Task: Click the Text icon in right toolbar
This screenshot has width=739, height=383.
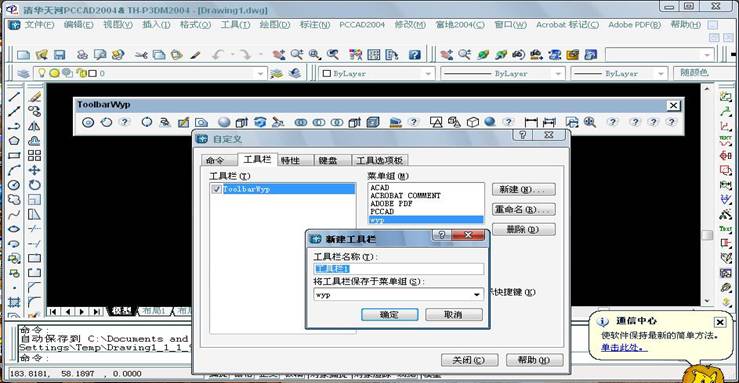Action: pos(725,228)
